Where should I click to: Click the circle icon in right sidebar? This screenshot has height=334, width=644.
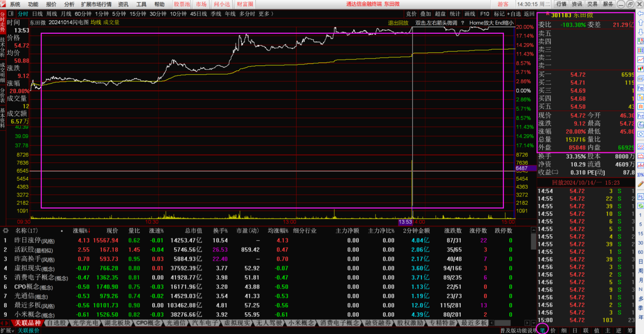(641, 134)
